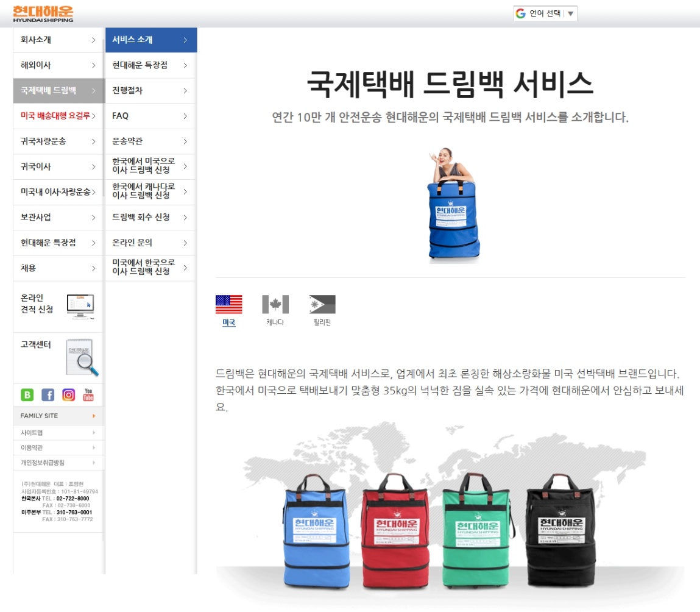Select 현대해운 특장점 submenu item

[x=151, y=65]
